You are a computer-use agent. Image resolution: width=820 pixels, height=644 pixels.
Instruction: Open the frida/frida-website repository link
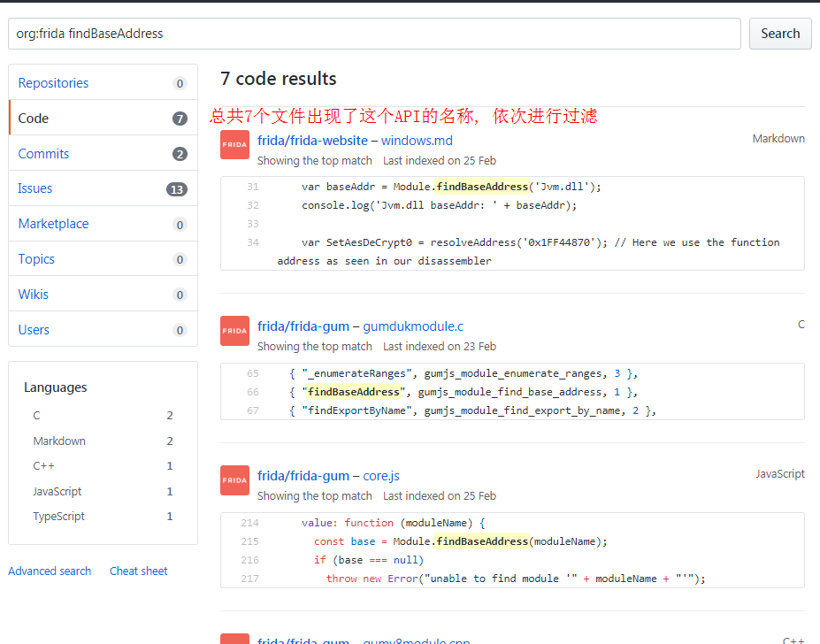[x=312, y=141]
